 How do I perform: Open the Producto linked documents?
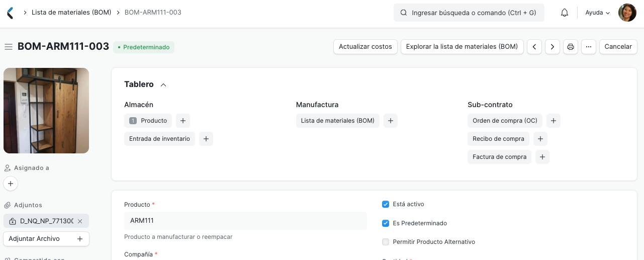[148, 121]
